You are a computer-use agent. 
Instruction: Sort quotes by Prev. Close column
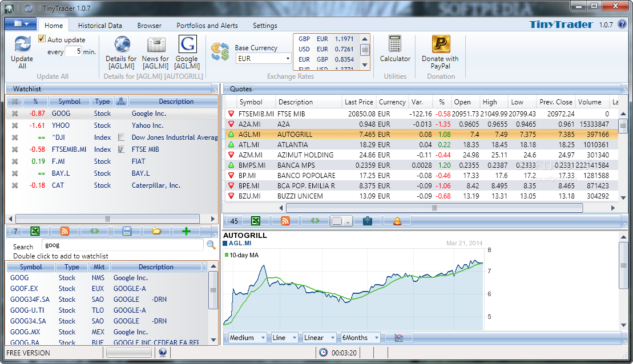[x=555, y=102]
